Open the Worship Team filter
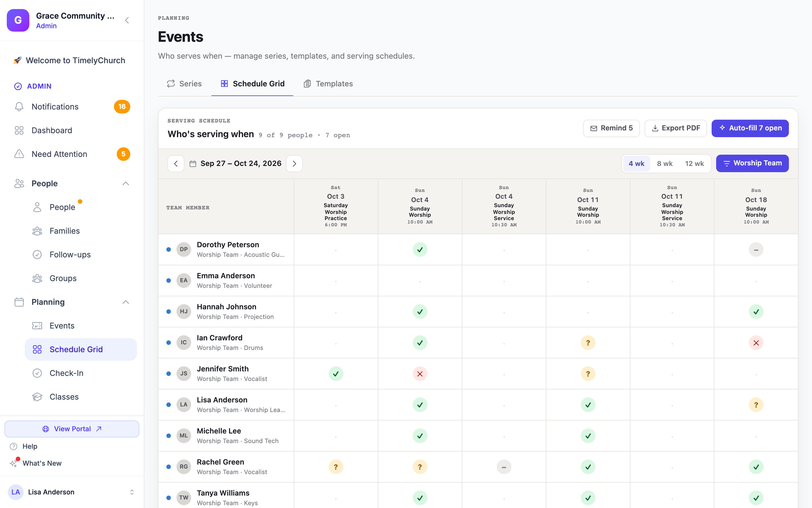The image size is (812, 508). 752,163
